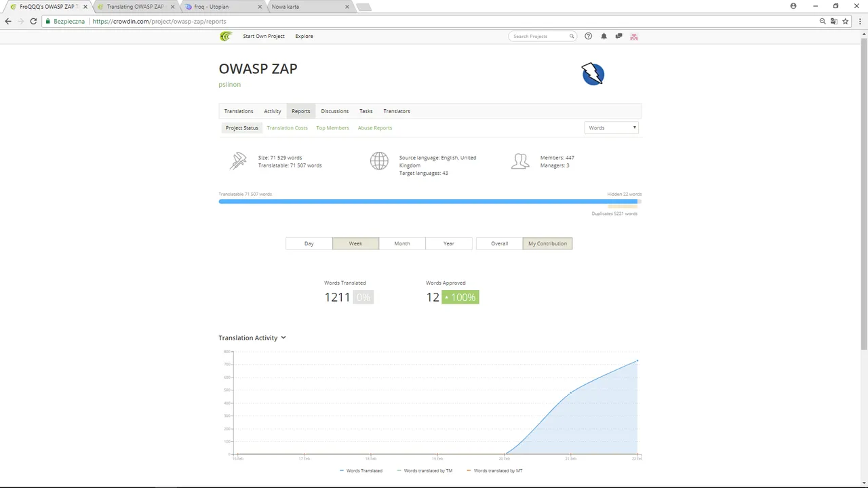Switch to Overall statistics
This screenshot has height=488, width=868.
(500, 243)
